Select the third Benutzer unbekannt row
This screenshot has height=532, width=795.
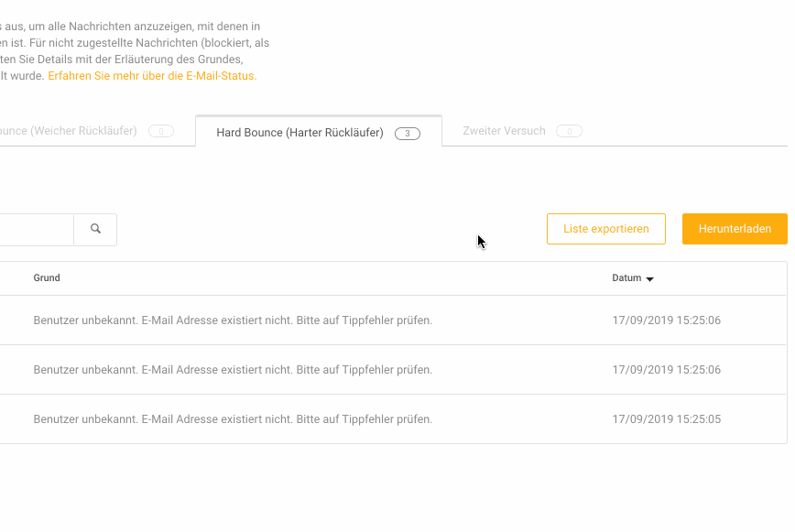tap(393, 419)
